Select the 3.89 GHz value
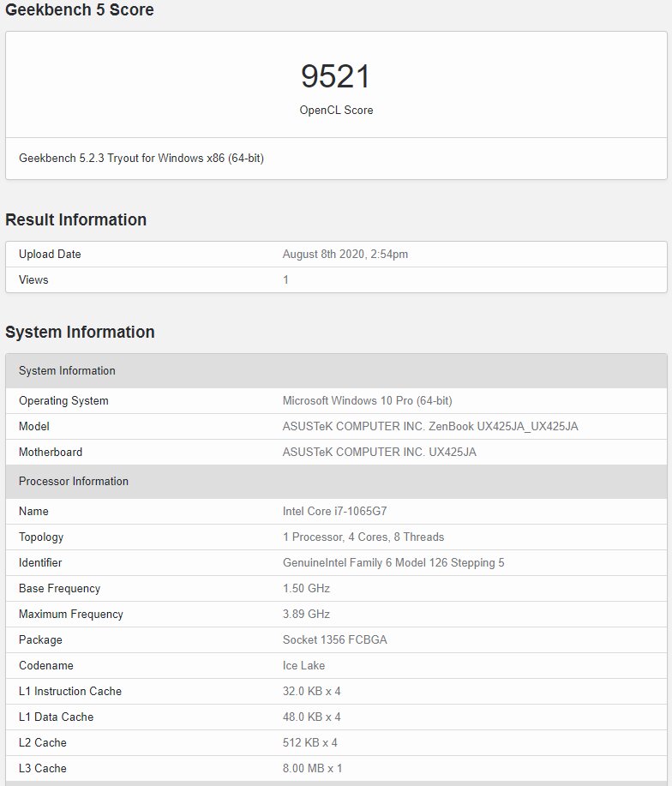The height and width of the screenshot is (786, 672). click(306, 614)
